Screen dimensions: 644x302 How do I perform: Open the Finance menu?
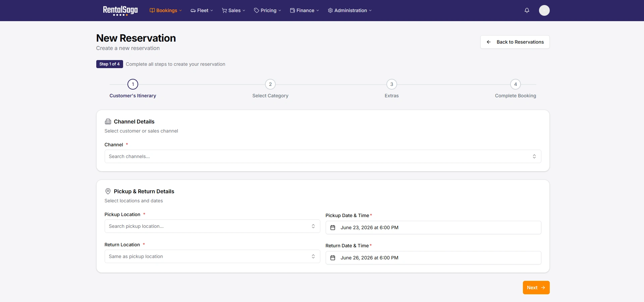[x=305, y=10]
